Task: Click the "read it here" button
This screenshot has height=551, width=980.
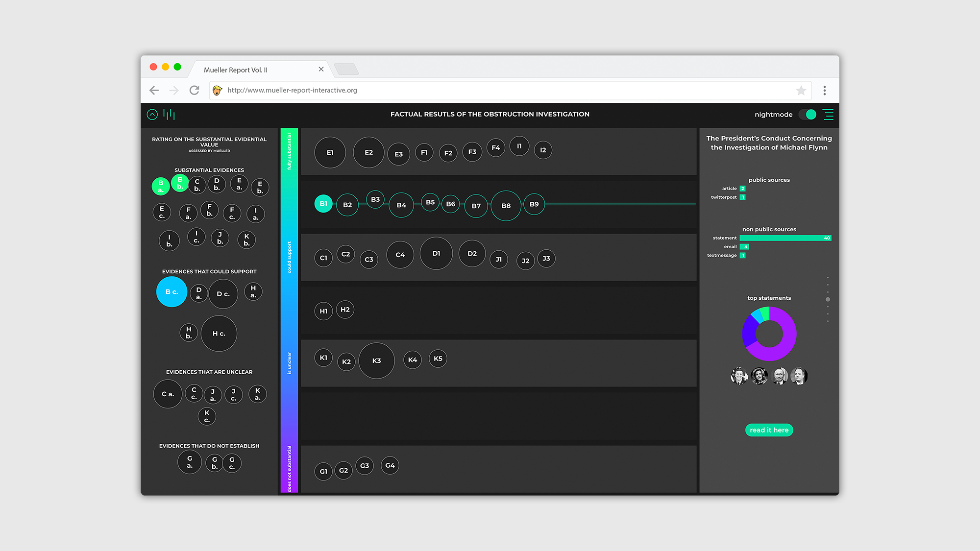Action: coord(769,430)
